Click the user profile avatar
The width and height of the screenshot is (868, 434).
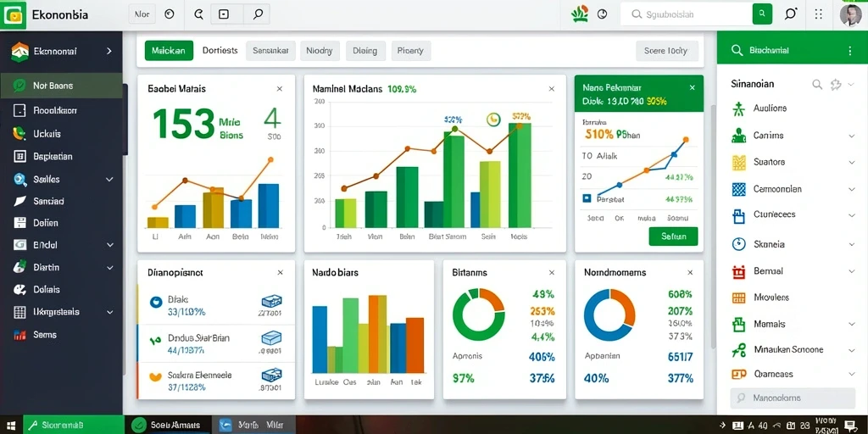tap(850, 15)
